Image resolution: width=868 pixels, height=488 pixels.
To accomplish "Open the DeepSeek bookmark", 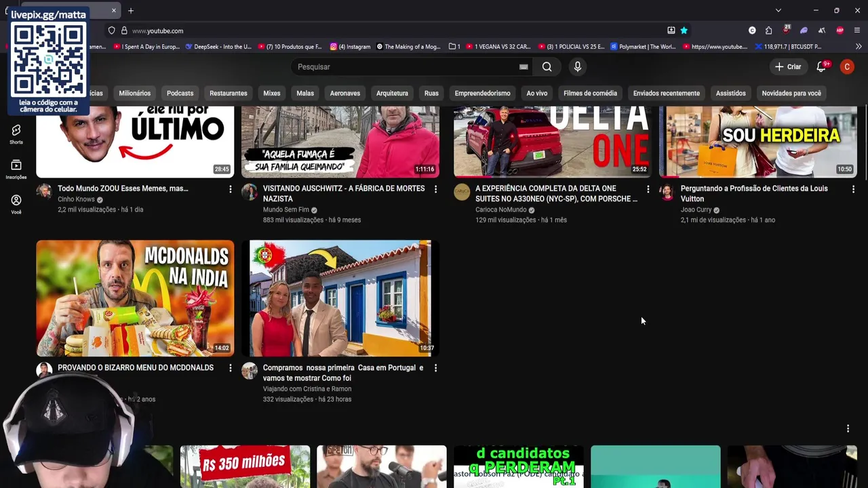I will point(218,47).
